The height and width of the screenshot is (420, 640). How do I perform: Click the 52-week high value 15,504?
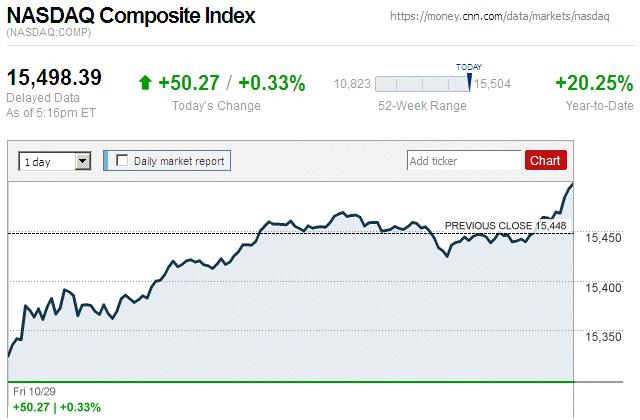pyautogui.click(x=492, y=84)
